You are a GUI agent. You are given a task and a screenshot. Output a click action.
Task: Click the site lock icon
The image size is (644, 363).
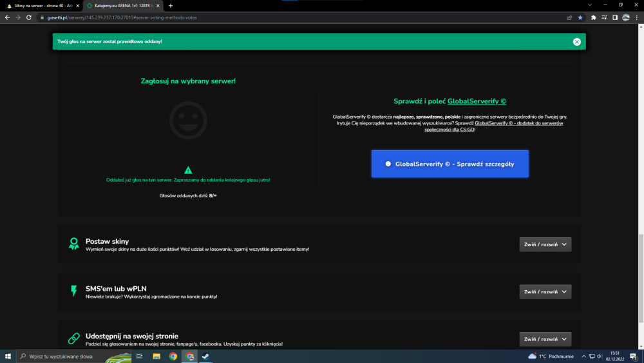point(42,17)
